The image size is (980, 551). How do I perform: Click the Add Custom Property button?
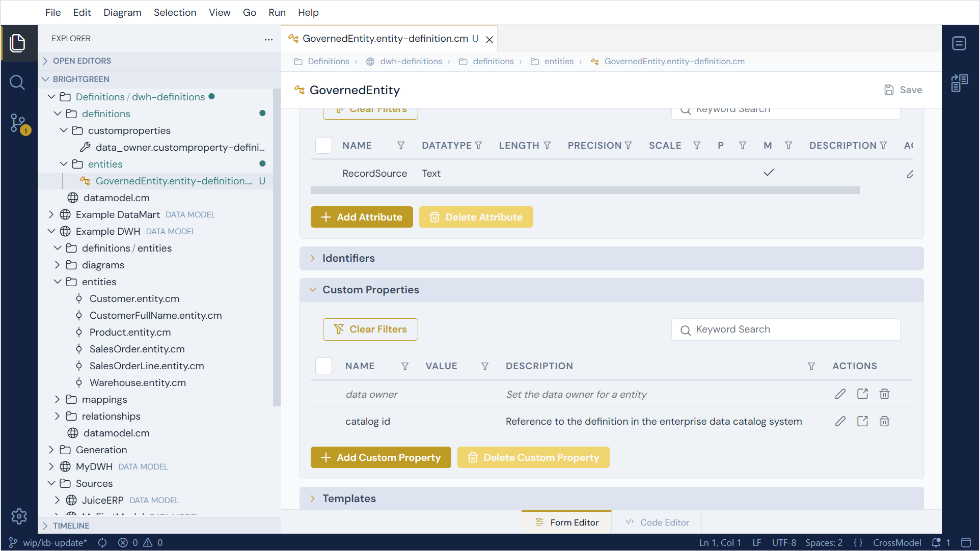[380, 457]
